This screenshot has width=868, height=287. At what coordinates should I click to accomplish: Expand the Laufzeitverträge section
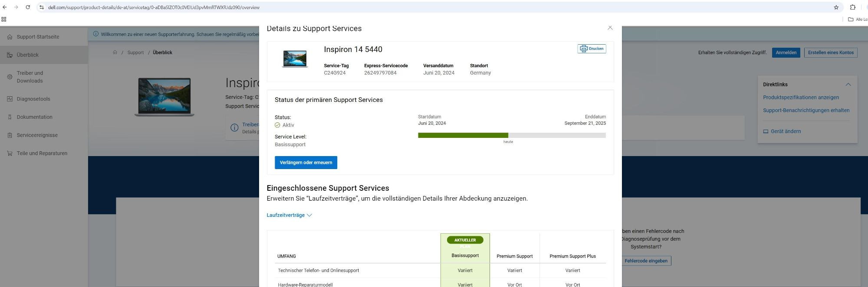click(x=289, y=215)
